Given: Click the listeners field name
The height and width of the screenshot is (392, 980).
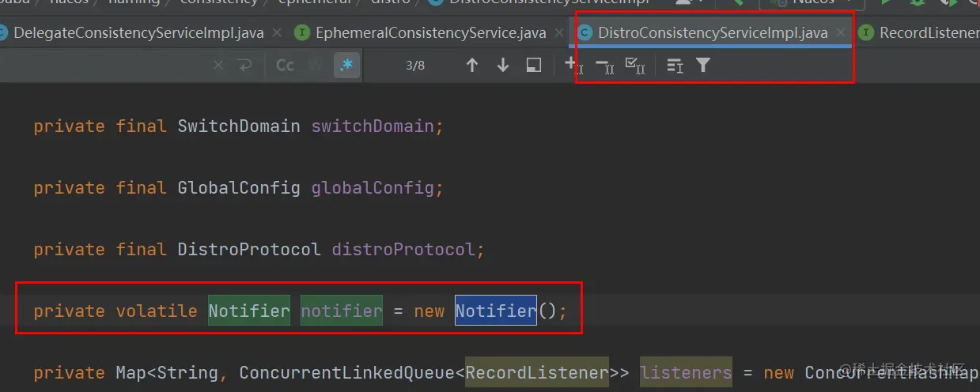Looking at the screenshot, I should (686, 372).
